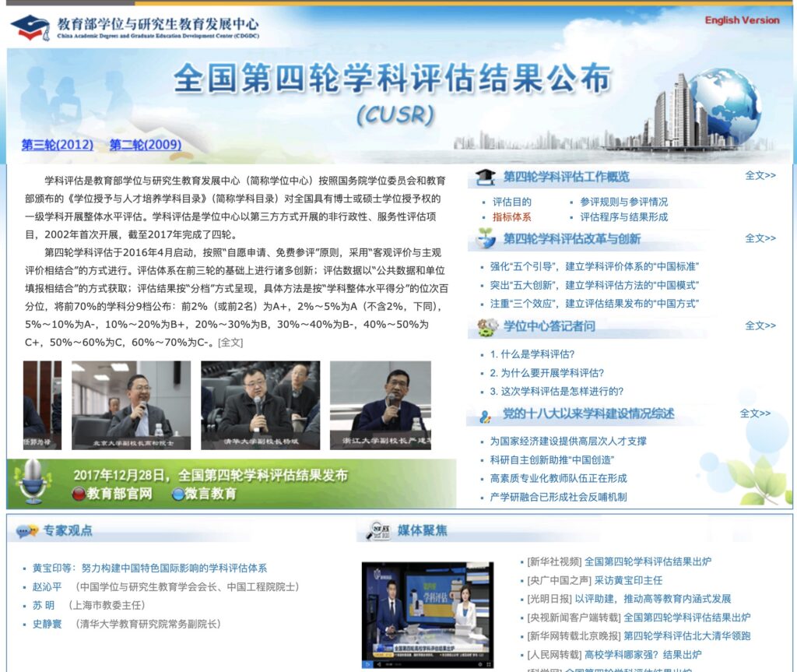Viewport: 797px width, 672px height.
Task: Open the English Version link
Action: [x=742, y=20]
